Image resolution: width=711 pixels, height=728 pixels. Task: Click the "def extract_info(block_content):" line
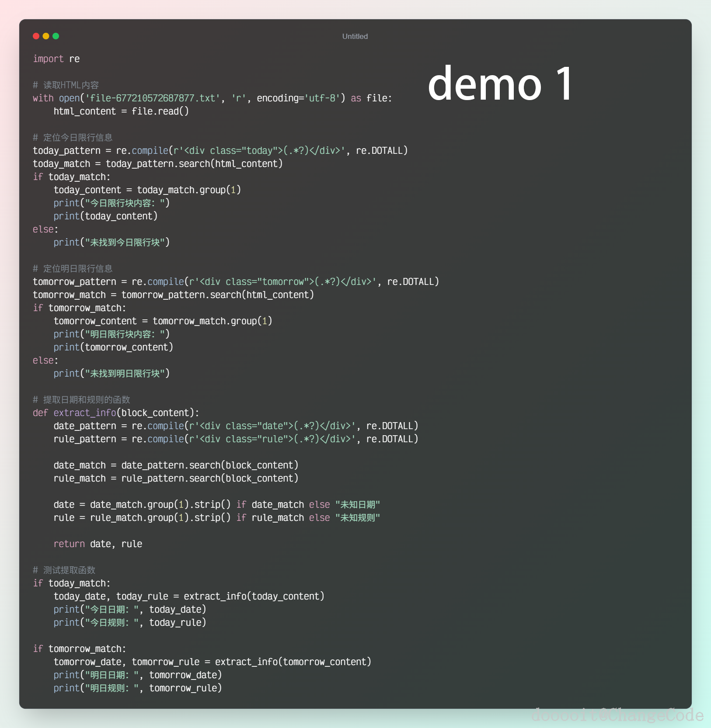coord(116,413)
